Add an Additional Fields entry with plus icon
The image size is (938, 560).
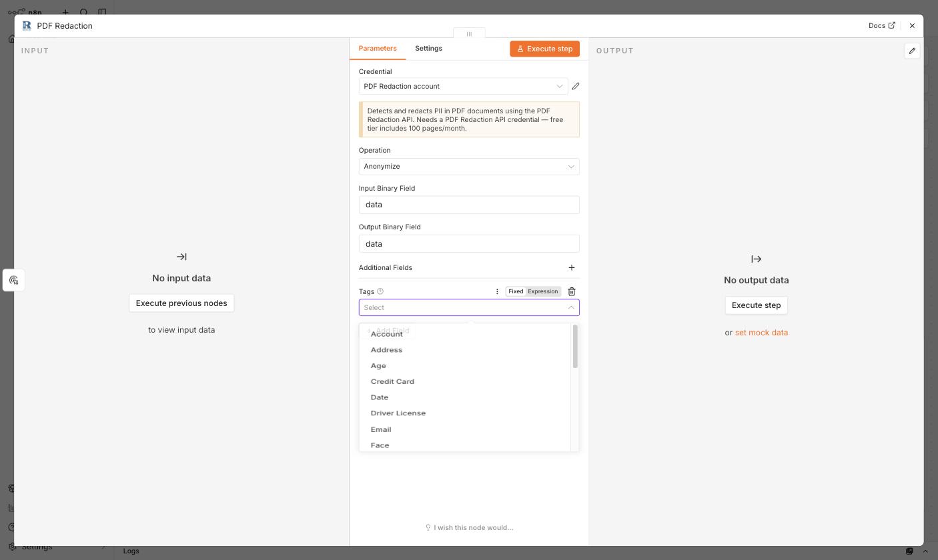pyautogui.click(x=572, y=267)
